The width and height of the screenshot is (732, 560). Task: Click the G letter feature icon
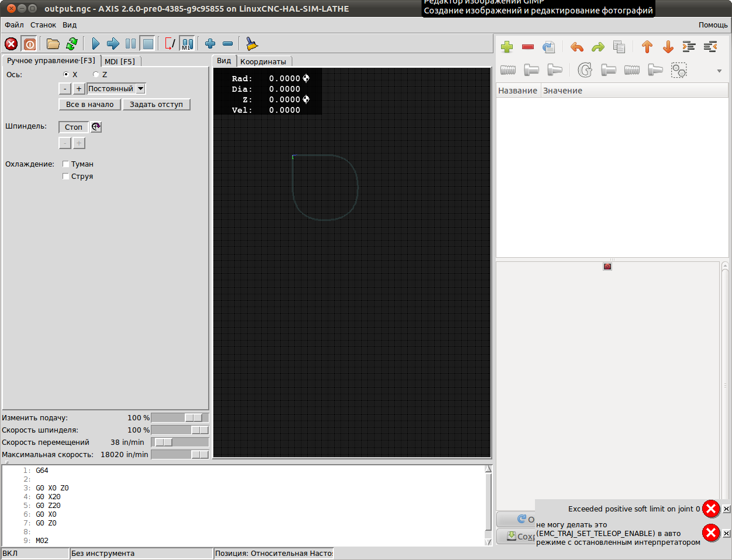click(x=585, y=70)
